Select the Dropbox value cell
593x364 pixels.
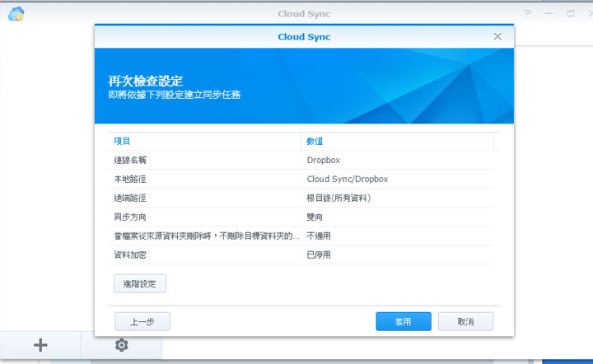324,160
